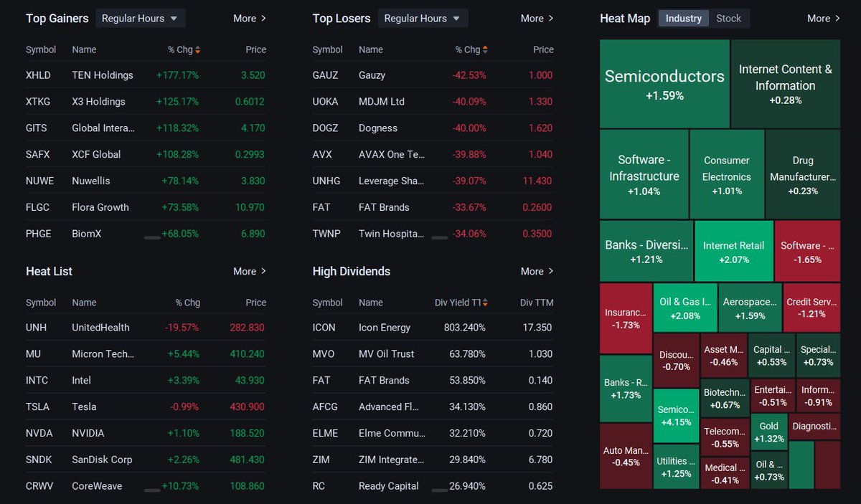This screenshot has width=861, height=504.
Task: Select DOGZ Dogness loser row
Action: point(433,128)
